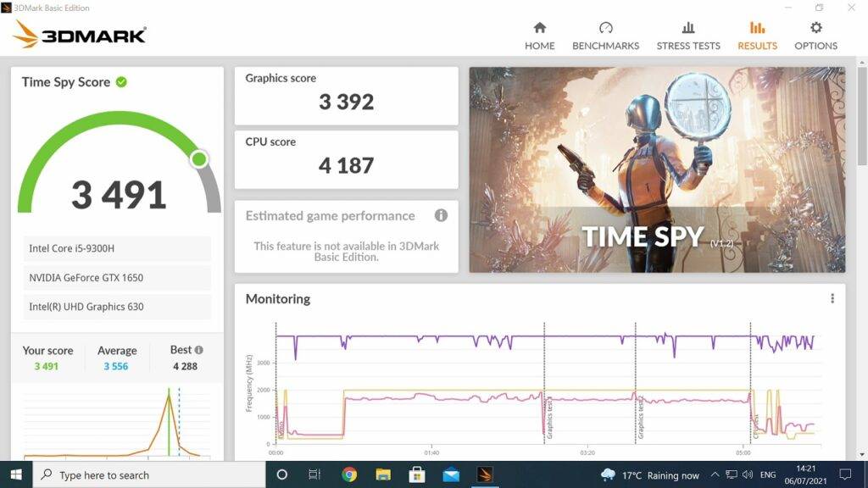This screenshot has height=488, width=868.
Task: Open the taskbar clock and date
Action: [x=805, y=474]
